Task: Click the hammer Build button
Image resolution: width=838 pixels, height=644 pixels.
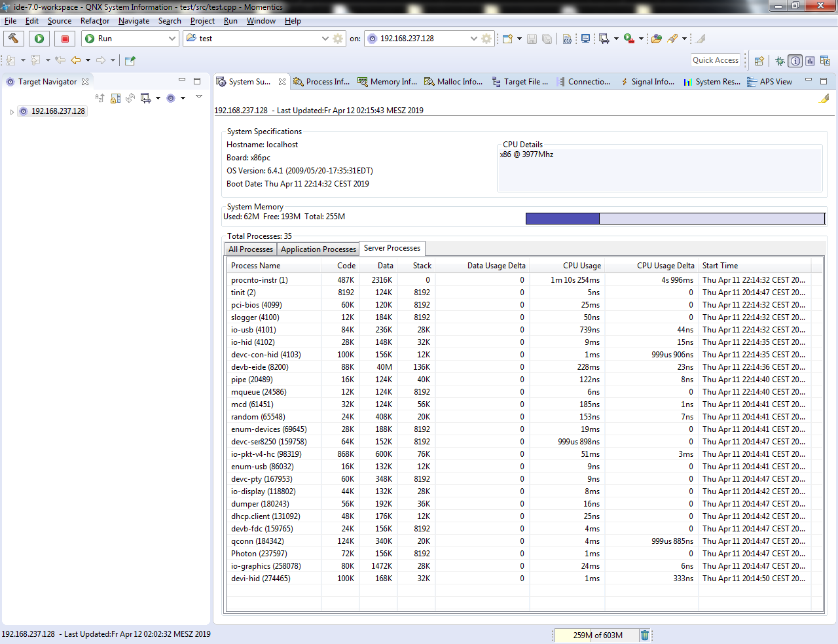Action: [x=14, y=39]
